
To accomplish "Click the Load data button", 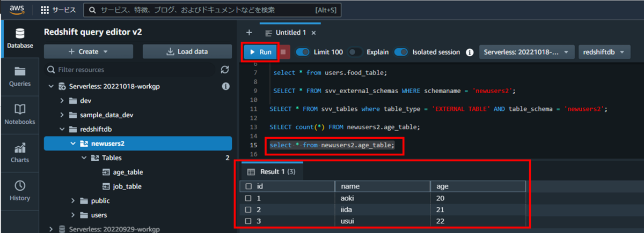I will click(x=187, y=51).
